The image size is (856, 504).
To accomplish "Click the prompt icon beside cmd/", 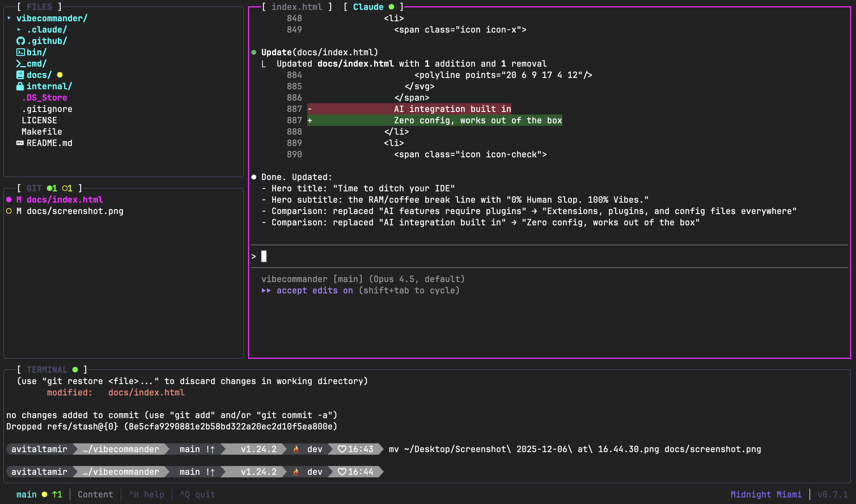I will click(20, 64).
